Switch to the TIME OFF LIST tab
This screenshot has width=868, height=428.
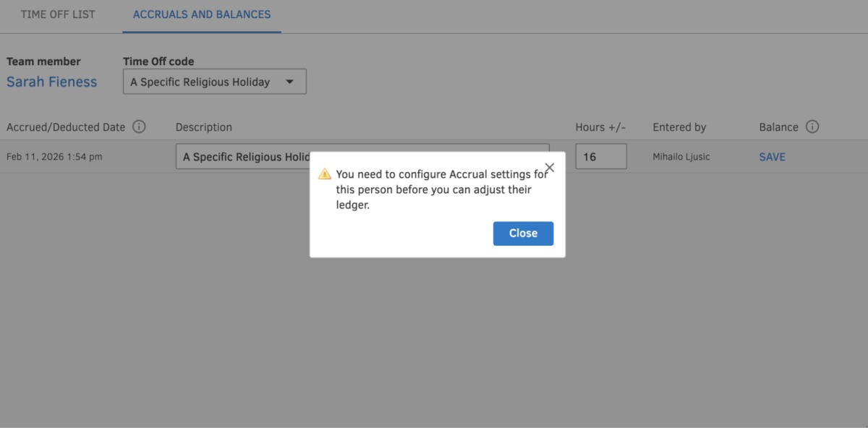point(58,13)
